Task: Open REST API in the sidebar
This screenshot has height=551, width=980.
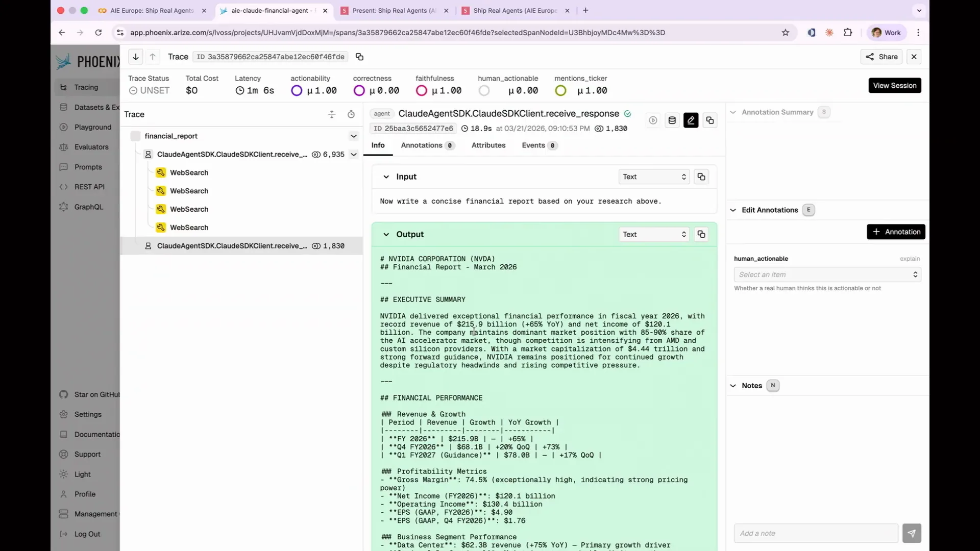Action: [89, 187]
